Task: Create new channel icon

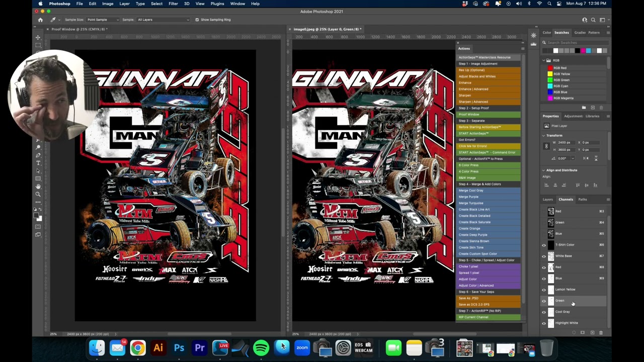Action: coord(592,332)
